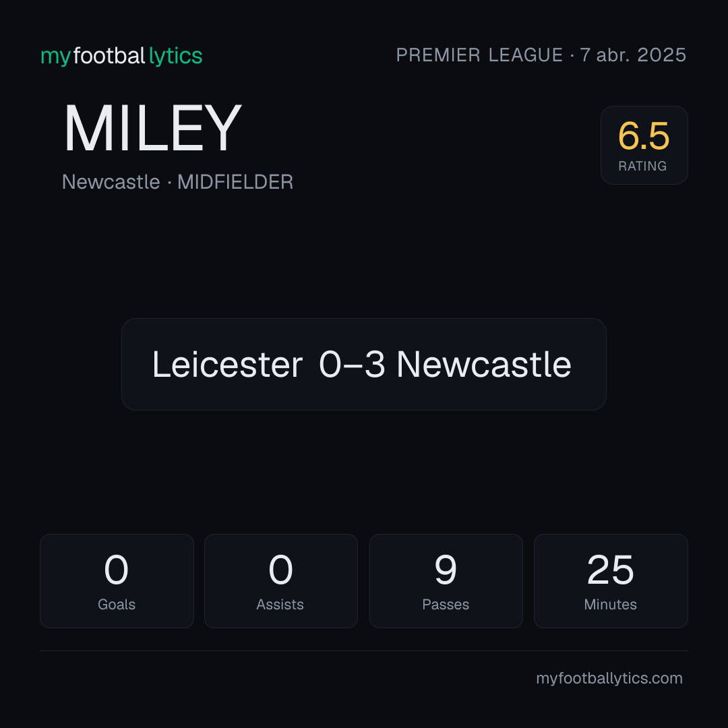728x728 pixels.
Task: Click the green 'my' part of logo
Action: tap(56, 57)
